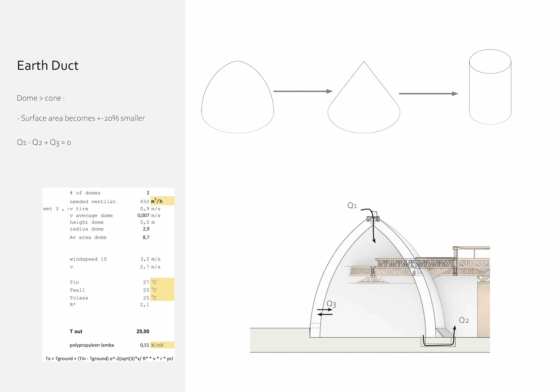Click the cylinder shape drawing

[490, 87]
